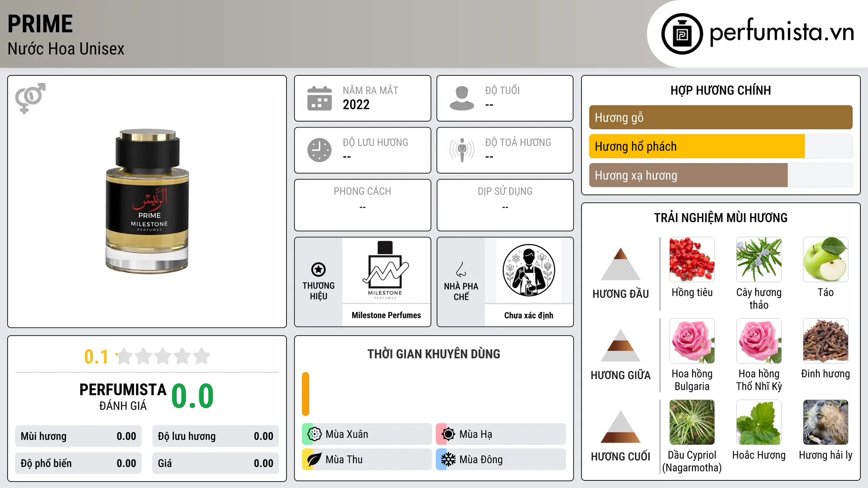Open the Milestone Perfumes brand logo
This screenshot has width=868, height=488.
pyautogui.click(x=386, y=270)
